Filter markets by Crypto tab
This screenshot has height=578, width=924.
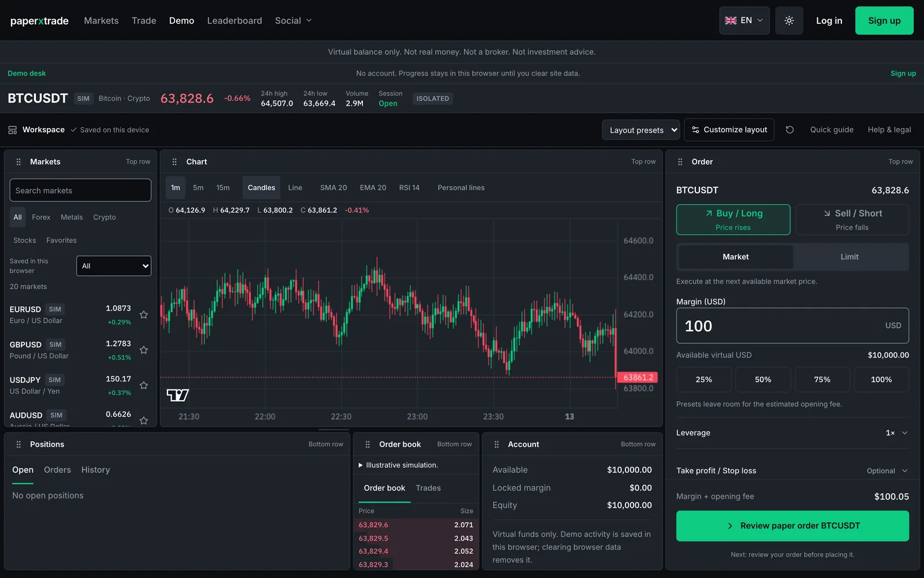(105, 217)
